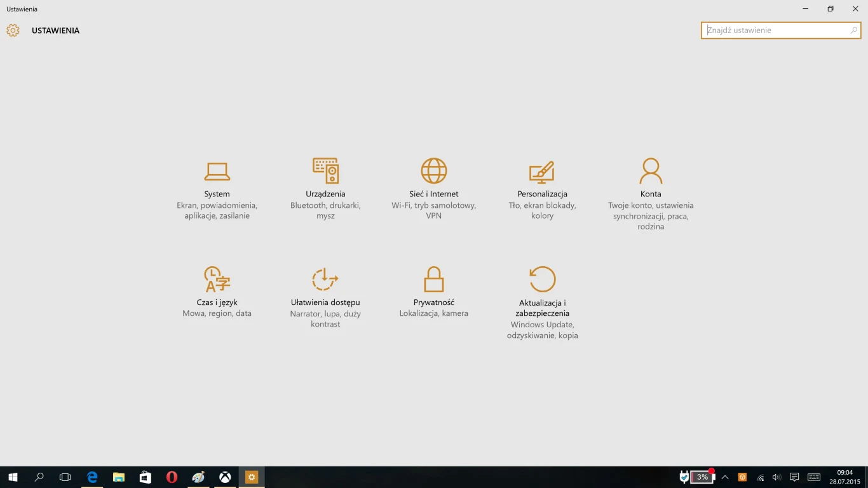
Task: Open the Windows Start menu
Action: [13, 477]
